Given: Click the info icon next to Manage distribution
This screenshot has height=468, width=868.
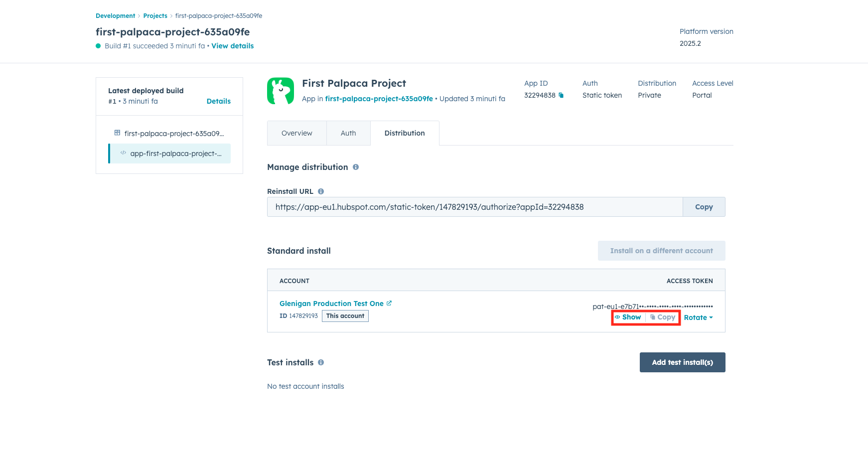Looking at the screenshot, I should click(x=355, y=167).
